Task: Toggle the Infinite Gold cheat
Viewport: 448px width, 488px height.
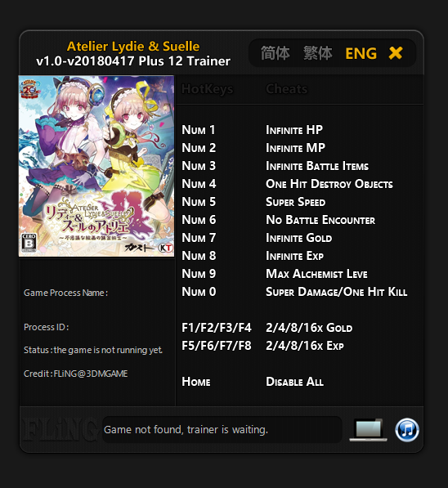Action: tap(298, 238)
